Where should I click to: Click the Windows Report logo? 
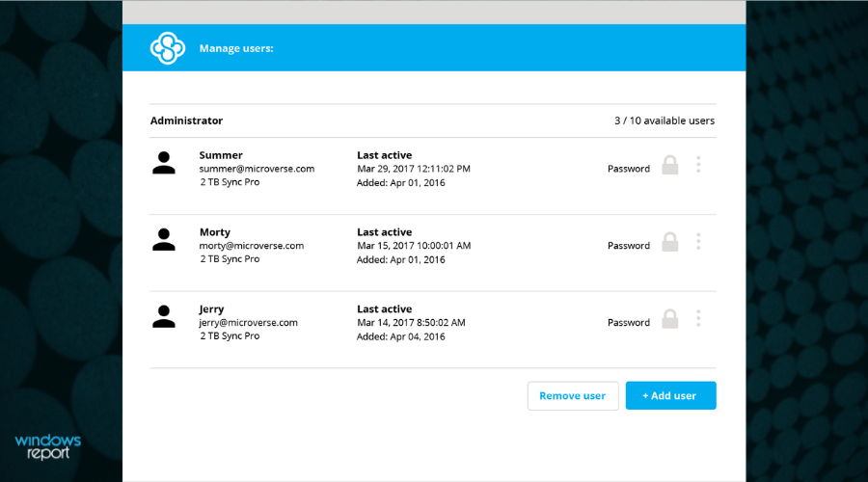click(x=48, y=446)
